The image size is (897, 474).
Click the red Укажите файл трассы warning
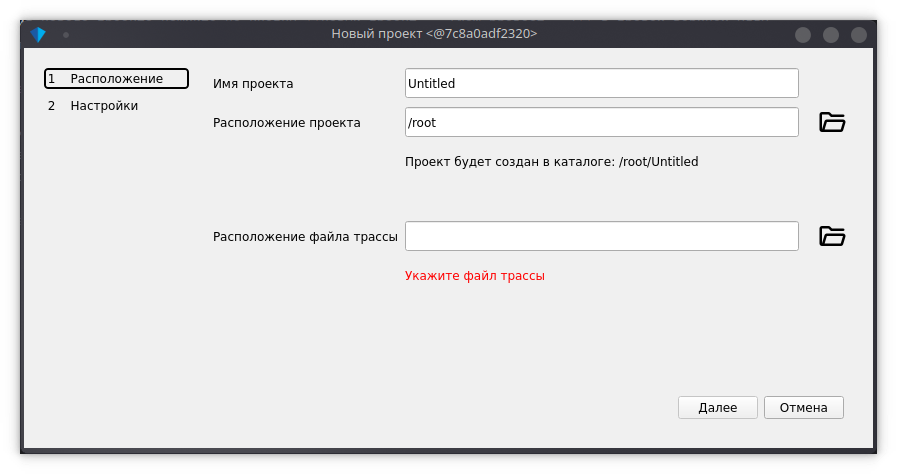pyautogui.click(x=475, y=275)
